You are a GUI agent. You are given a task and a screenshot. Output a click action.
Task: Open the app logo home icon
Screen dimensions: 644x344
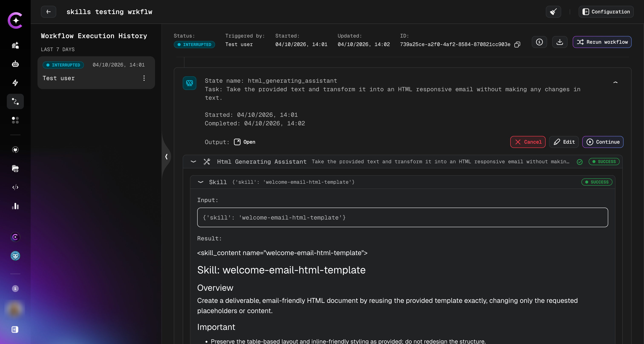click(15, 20)
